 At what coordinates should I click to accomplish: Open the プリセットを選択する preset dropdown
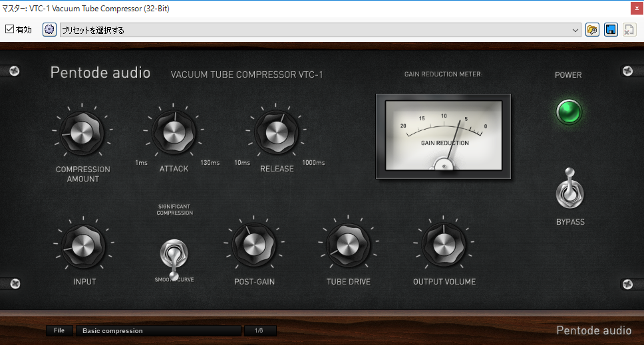[321, 30]
